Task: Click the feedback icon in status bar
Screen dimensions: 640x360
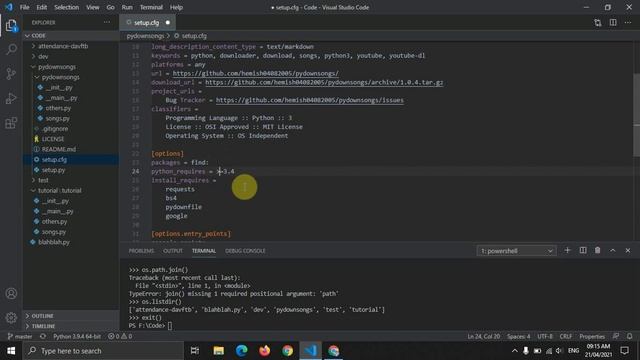Action: point(616,336)
